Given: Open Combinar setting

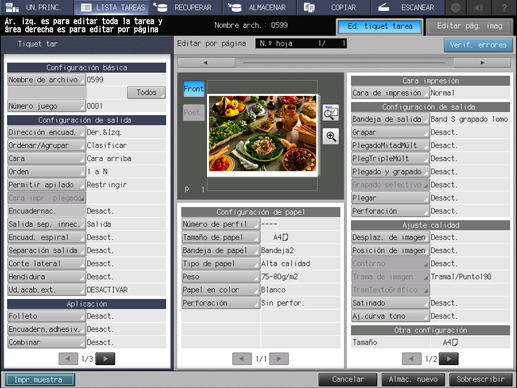Looking at the screenshot, I should [x=47, y=342].
